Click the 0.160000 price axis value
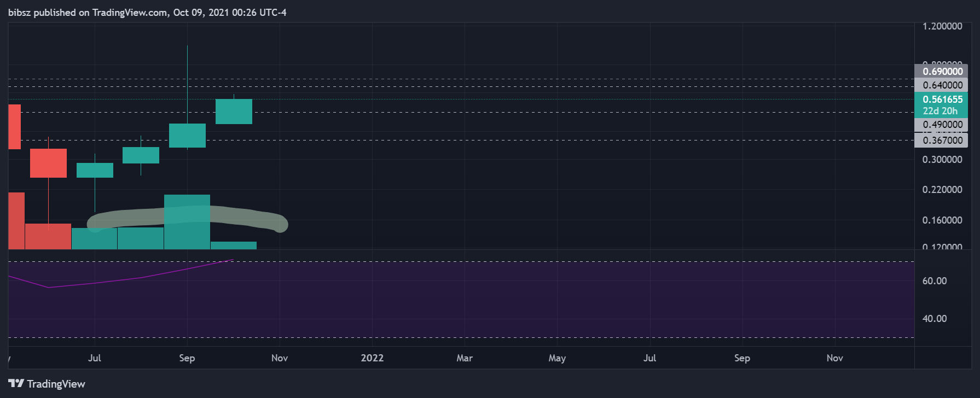Screen dimensions: 980x398 click(x=942, y=220)
